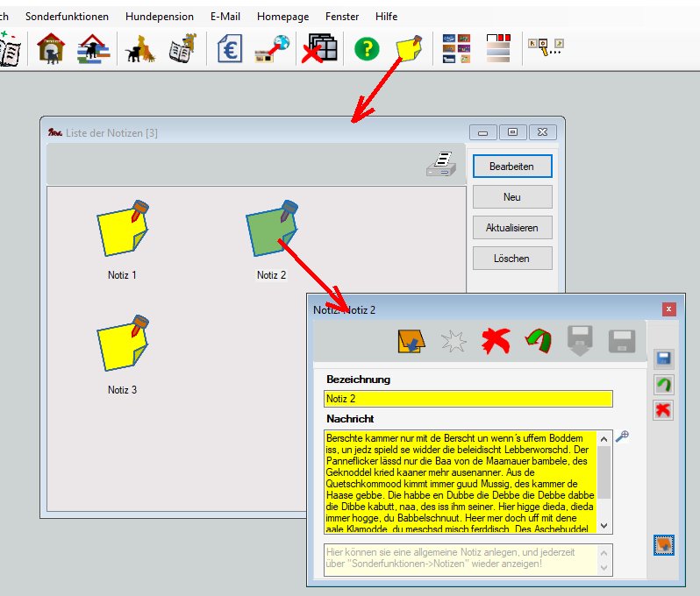
Task: Click the dog kennel house icon
Action: [x=52, y=48]
